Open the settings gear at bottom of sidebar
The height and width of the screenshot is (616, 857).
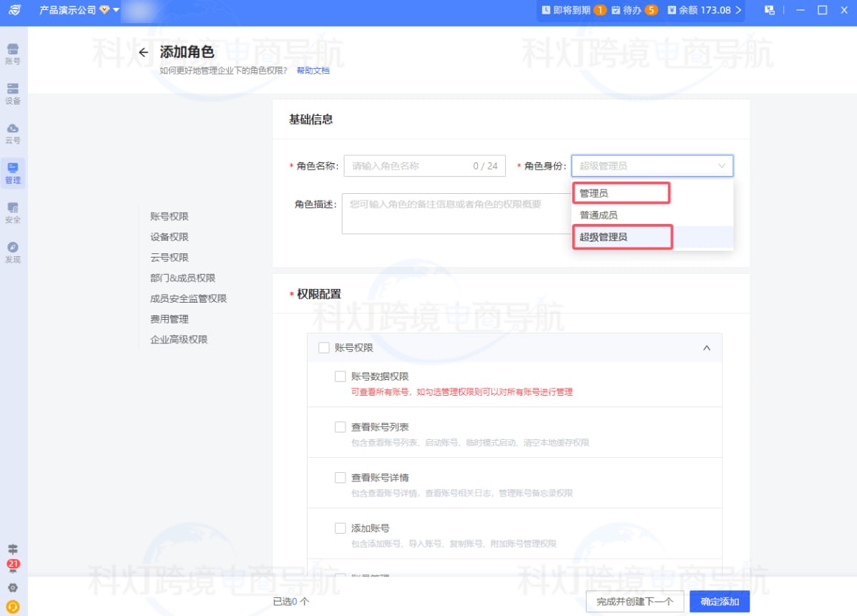coord(13,589)
